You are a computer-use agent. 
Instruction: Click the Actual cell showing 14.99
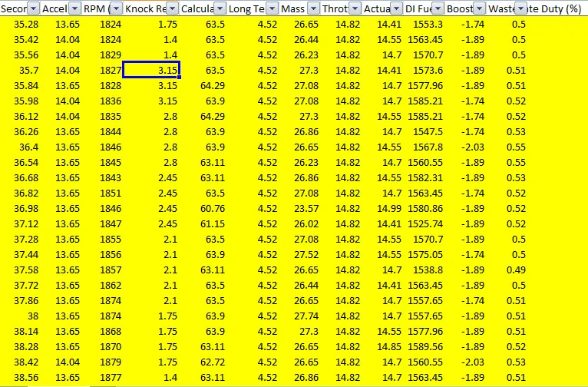coord(390,208)
